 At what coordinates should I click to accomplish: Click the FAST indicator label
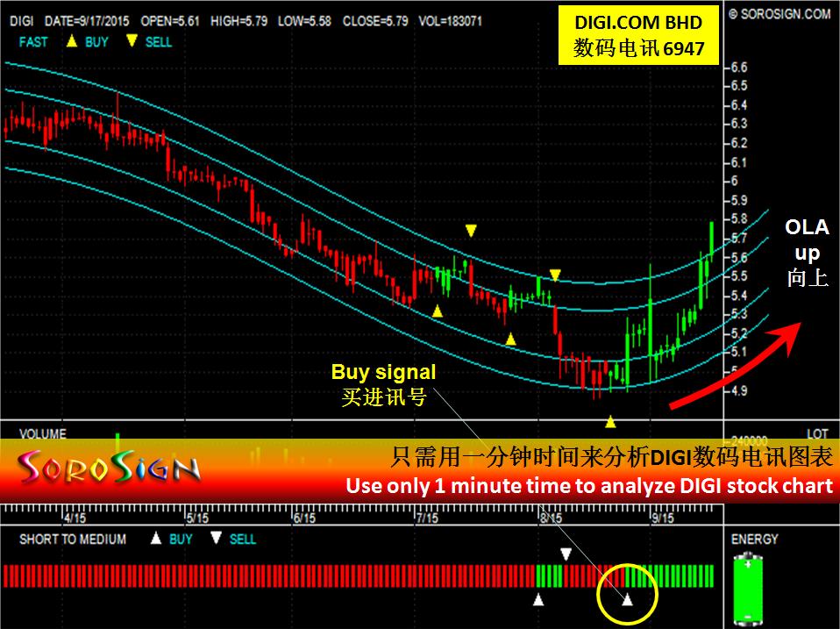click(33, 42)
